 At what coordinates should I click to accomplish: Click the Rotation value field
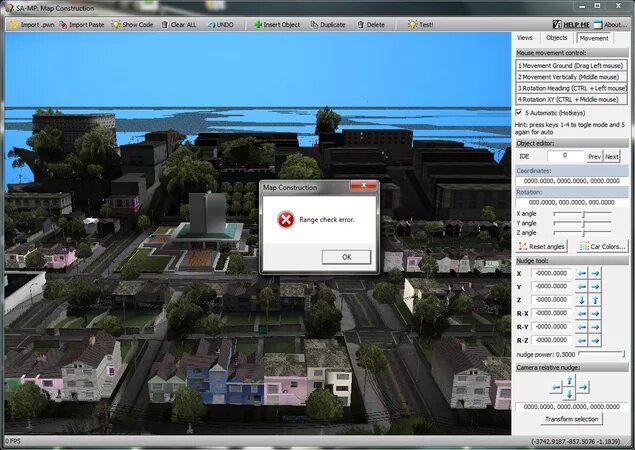pyautogui.click(x=571, y=202)
